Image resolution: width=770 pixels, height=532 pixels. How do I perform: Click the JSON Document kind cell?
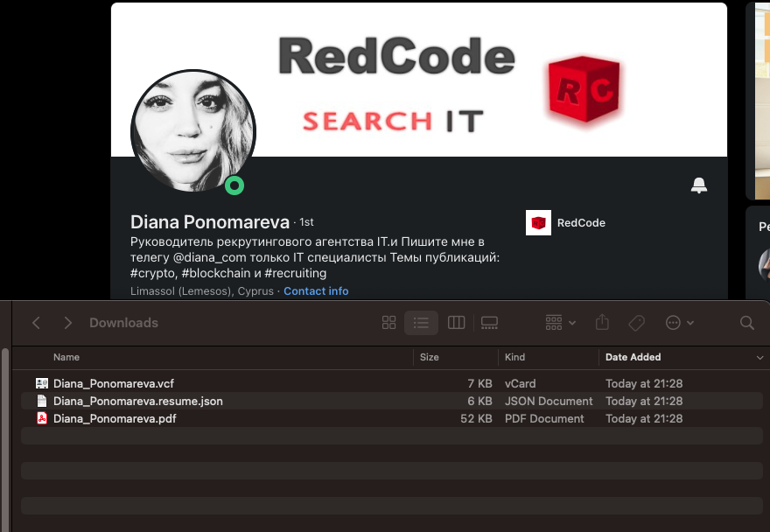(x=549, y=402)
